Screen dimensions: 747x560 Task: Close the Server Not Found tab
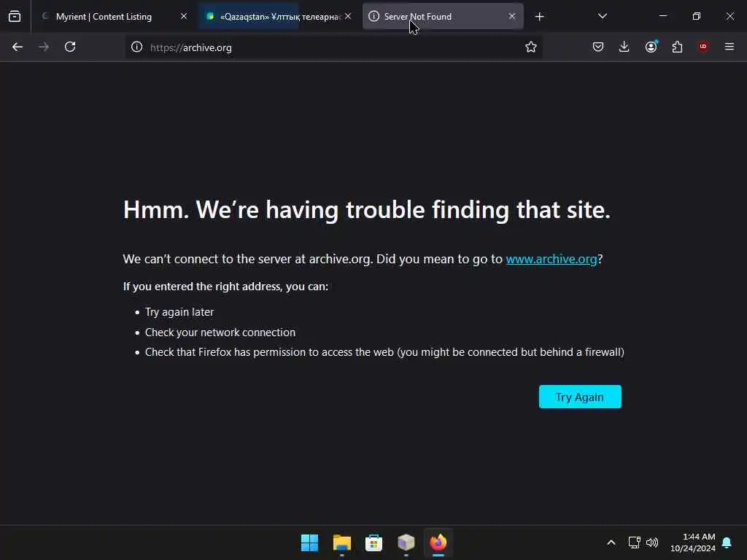[x=512, y=16]
